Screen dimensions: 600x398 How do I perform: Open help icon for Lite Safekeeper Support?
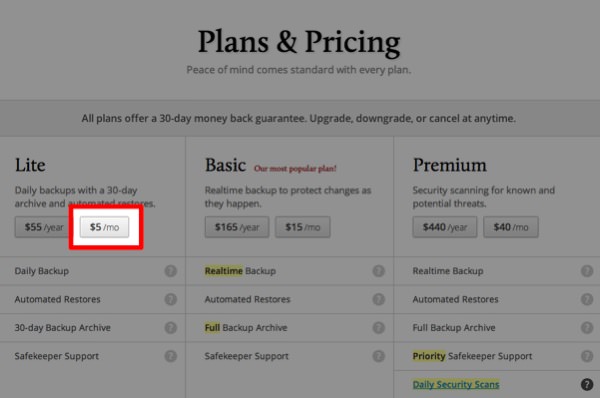pos(171,356)
